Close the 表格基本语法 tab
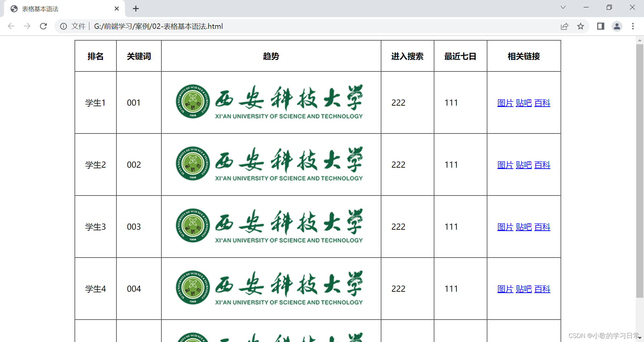 117,9
